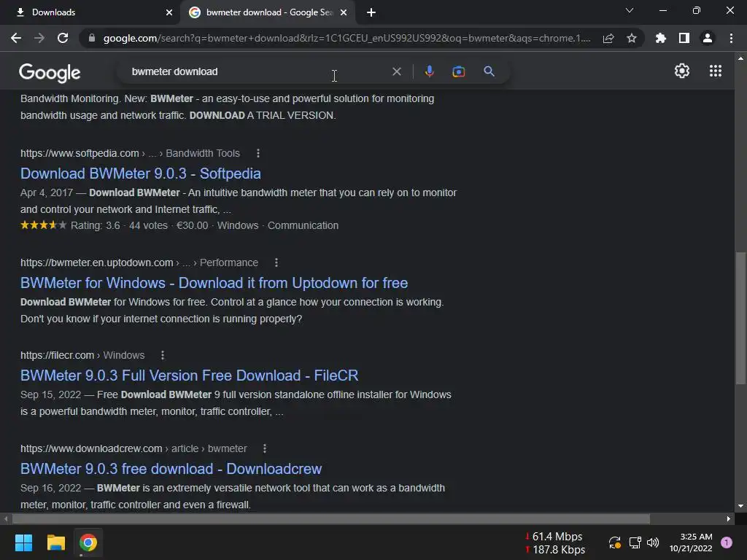The width and height of the screenshot is (747, 560).
Task: Open Chrome three-dot menu
Action: pyautogui.click(x=731, y=38)
